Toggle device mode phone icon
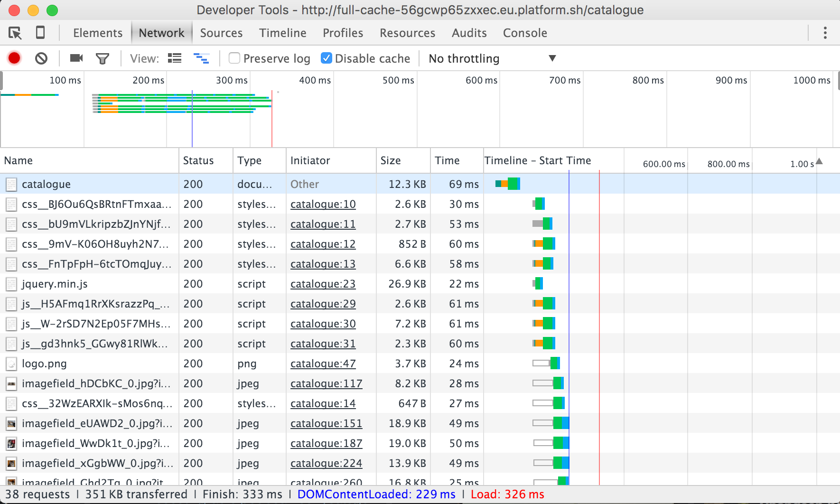This screenshot has width=840, height=504. click(x=40, y=33)
